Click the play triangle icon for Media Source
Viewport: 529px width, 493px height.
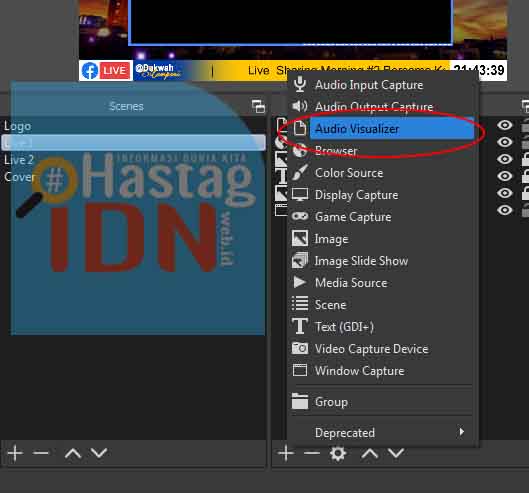[300, 282]
